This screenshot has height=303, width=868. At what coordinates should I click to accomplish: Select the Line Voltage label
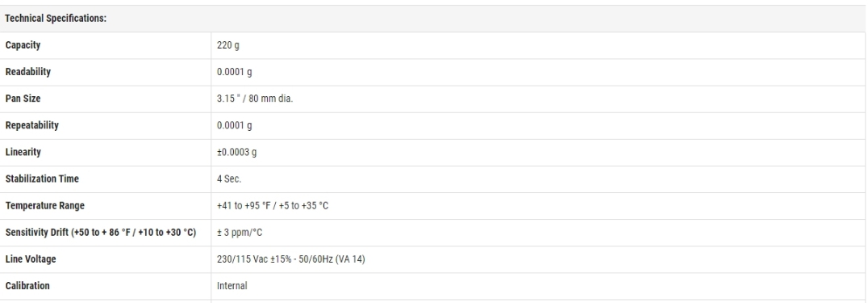point(31,259)
